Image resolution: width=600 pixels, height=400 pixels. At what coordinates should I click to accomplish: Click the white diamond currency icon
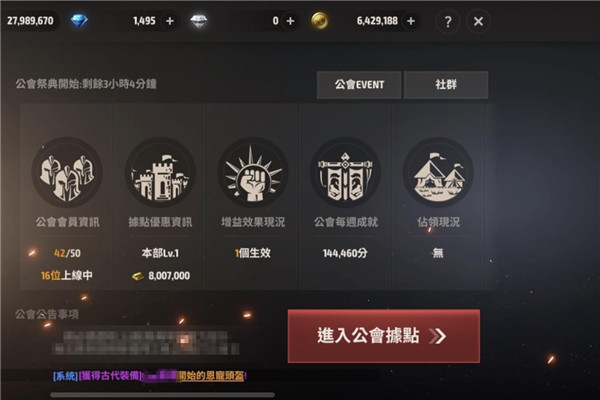199,21
